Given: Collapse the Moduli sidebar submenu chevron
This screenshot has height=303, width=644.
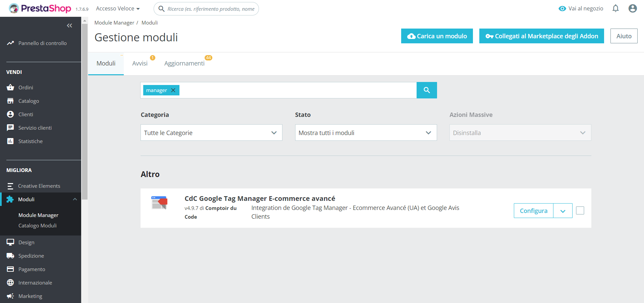Looking at the screenshot, I should [x=75, y=199].
